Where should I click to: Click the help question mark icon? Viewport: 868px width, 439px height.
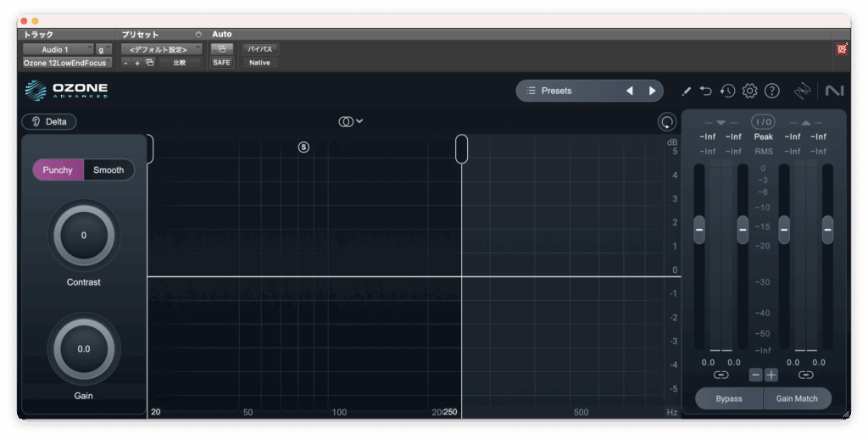tap(771, 91)
